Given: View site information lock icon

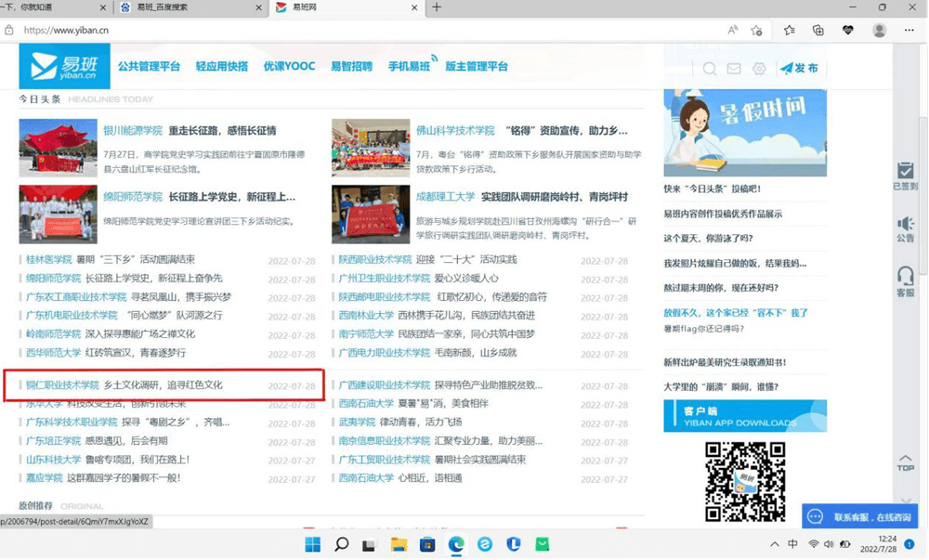Looking at the screenshot, I should 9,31.
